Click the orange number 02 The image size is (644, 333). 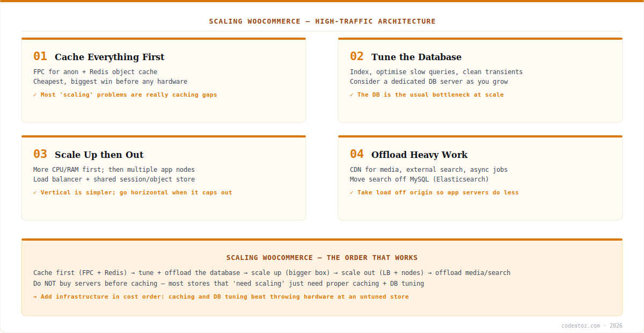pyautogui.click(x=357, y=56)
